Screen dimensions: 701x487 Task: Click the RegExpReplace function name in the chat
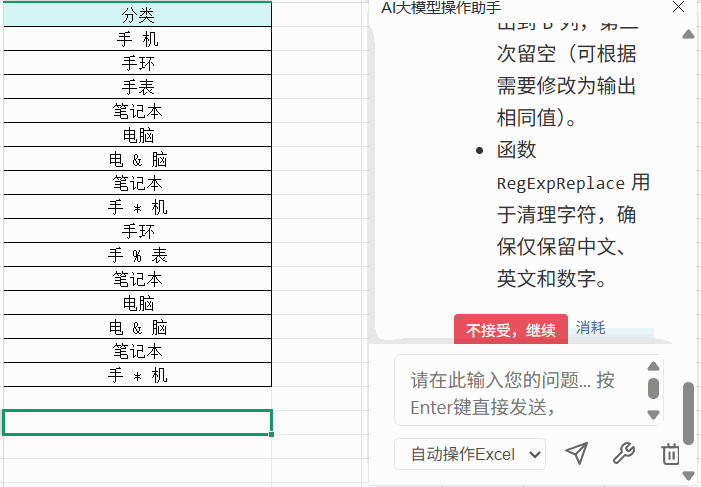tap(561, 183)
